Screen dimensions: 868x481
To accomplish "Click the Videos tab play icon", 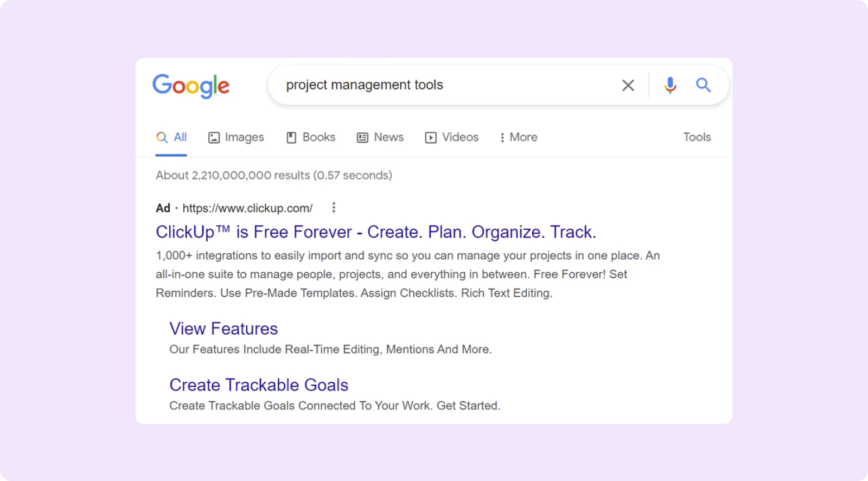I will (431, 138).
